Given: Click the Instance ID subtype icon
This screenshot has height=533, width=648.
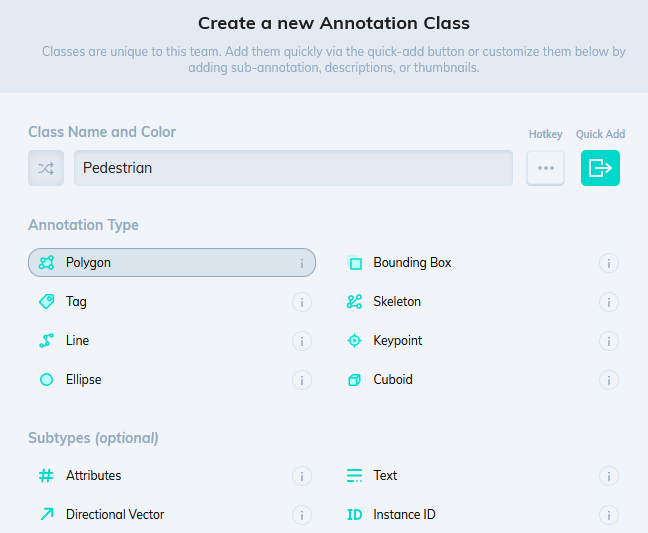Looking at the screenshot, I should (354, 515).
